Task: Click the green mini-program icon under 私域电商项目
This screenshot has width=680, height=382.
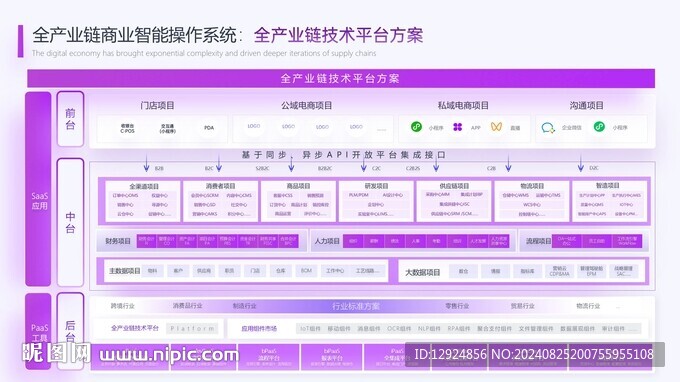Action: point(416,127)
